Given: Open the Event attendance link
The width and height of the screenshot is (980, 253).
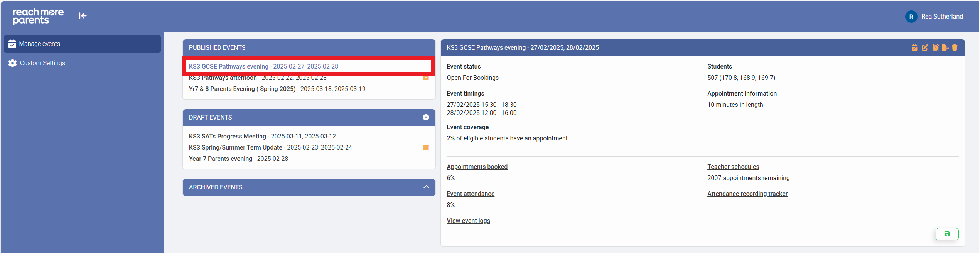Looking at the screenshot, I should (x=470, y=194).
